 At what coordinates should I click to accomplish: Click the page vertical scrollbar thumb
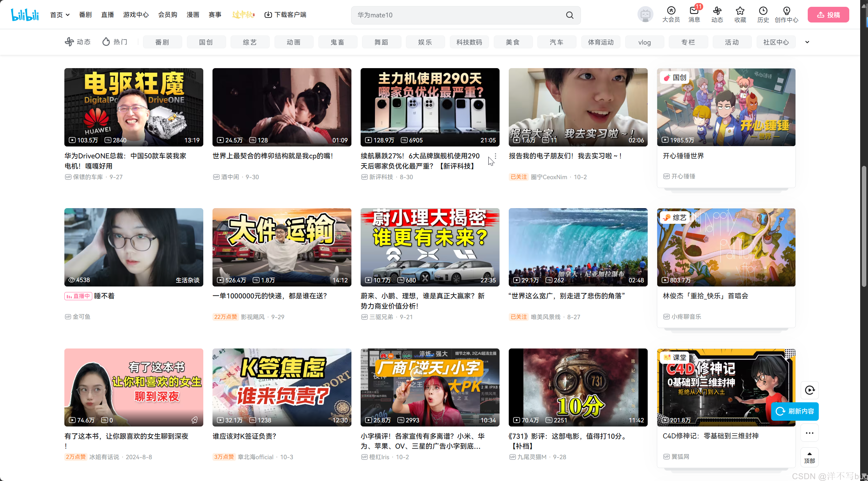864,226
